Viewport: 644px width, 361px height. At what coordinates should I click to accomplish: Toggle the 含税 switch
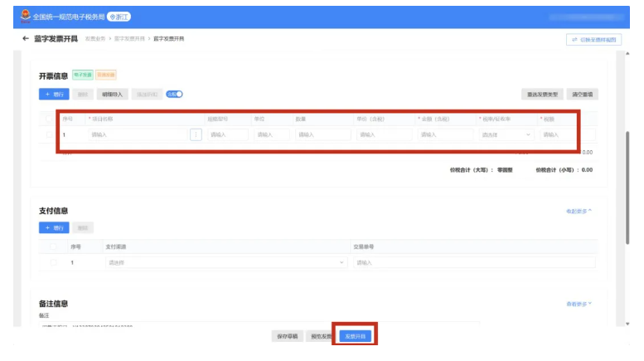coord(174,95)
